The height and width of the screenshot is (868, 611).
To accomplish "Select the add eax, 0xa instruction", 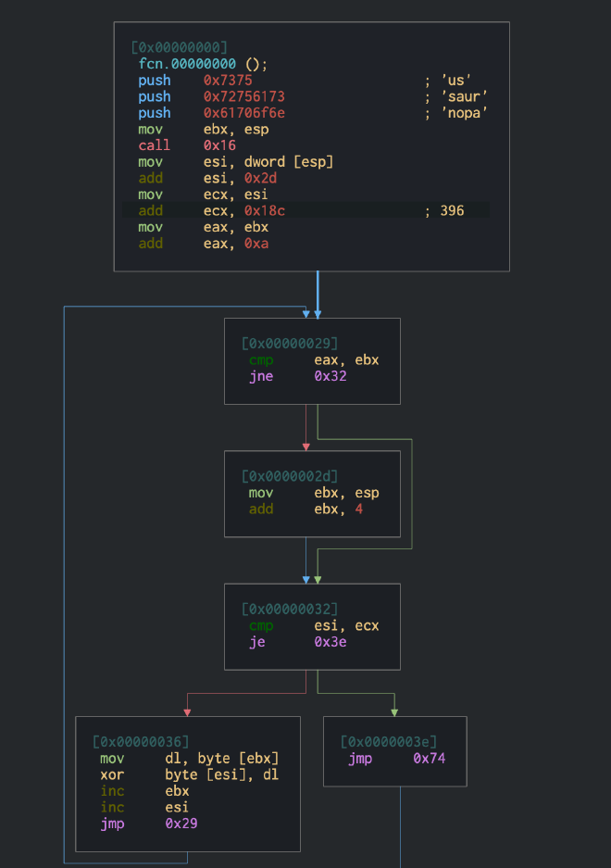I will coord(203,243).
